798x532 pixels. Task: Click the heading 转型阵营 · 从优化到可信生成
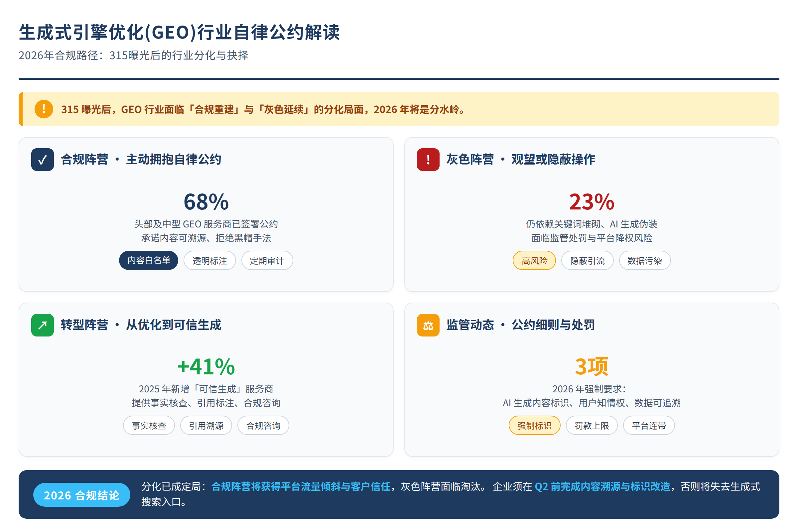(x=141, y=325)
